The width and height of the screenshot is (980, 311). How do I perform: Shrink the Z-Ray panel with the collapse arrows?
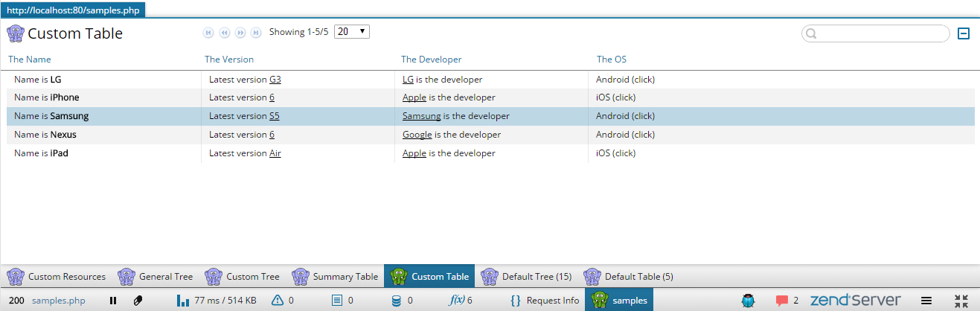pos(961,301)
